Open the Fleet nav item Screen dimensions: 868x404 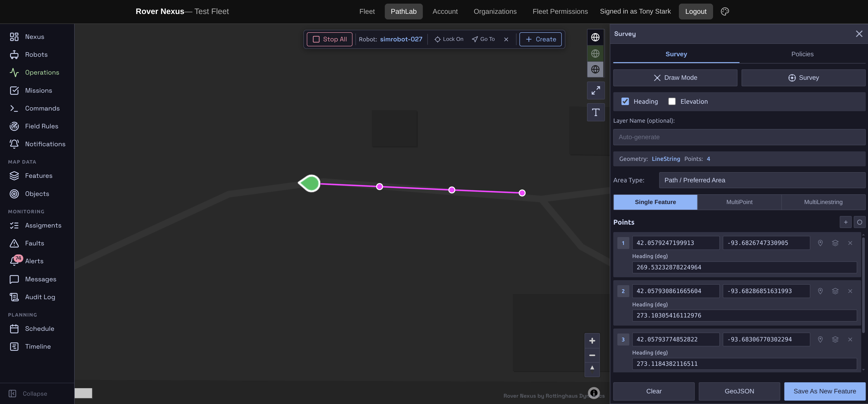(367, 12)
